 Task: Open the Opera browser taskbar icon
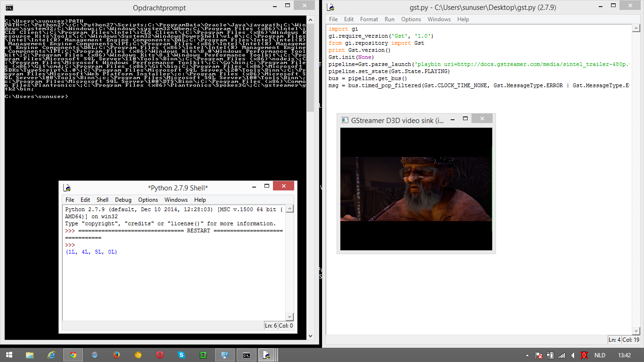(x=160, y=355)
